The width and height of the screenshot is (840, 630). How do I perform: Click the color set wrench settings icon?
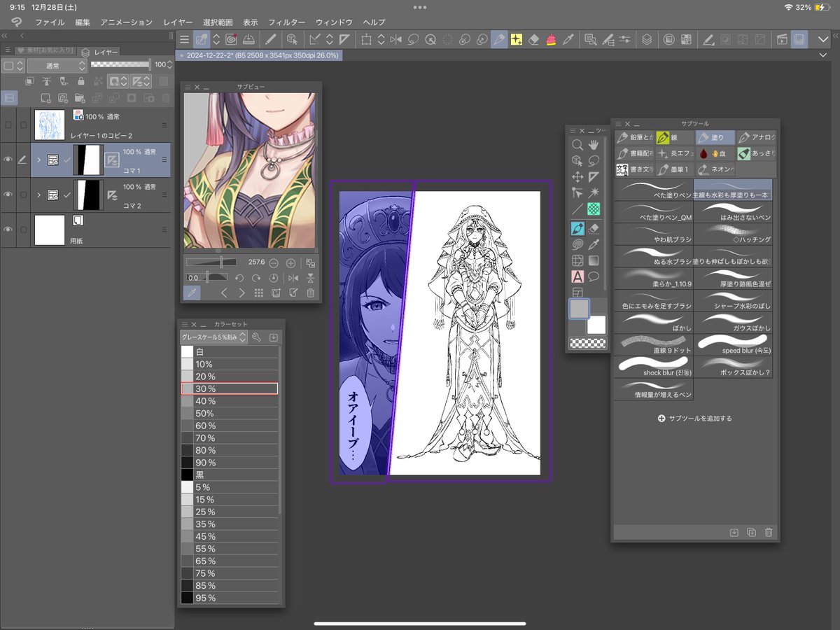tap(257, 337)
